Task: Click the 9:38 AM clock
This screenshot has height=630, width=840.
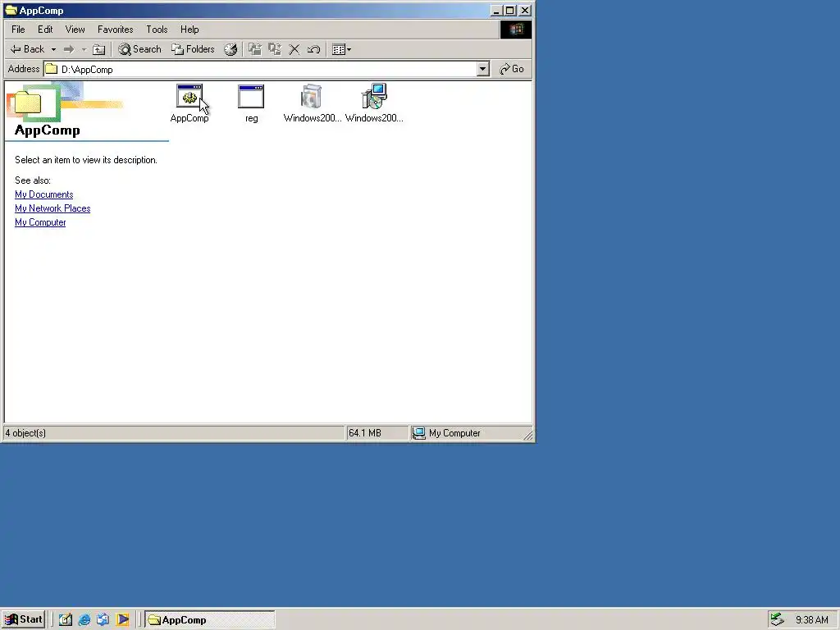Action: (x=812, y=620)
